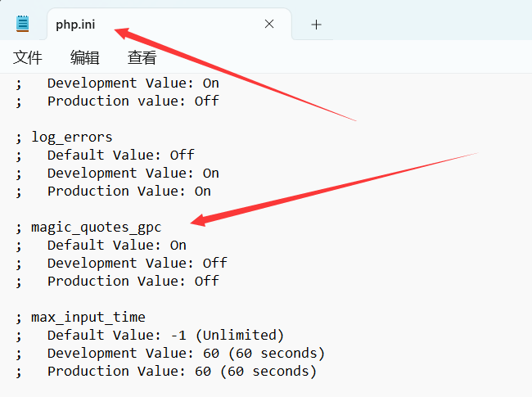Click "Development Value: Off" under magic_quotes_gpc
Screen dimensions: 532x397
tap(137, 263)
